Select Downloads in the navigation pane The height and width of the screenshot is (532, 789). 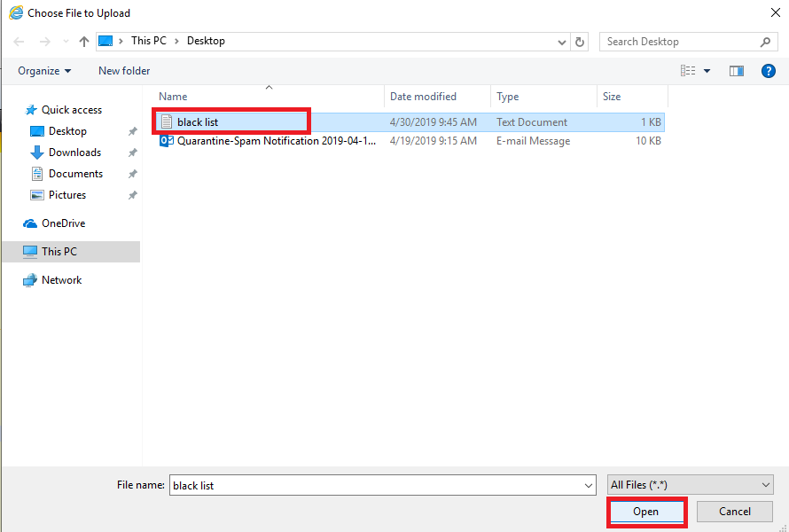pyautogui.click(x=74, y=153)
